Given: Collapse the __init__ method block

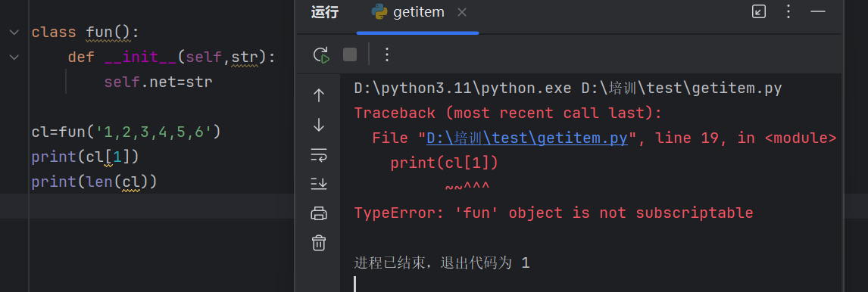Looking at the screenshot, I should (14, 57).
